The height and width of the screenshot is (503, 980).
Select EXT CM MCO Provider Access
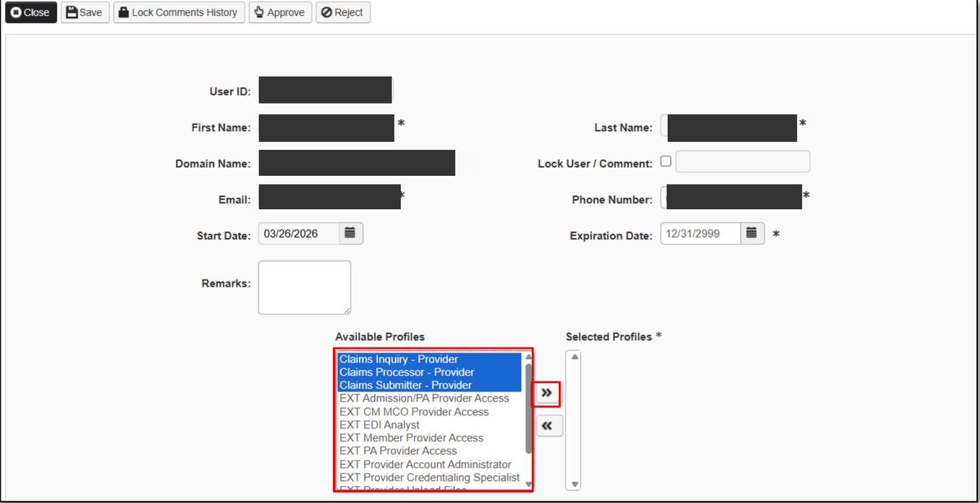pyautogui.click(x=429, y=412)
